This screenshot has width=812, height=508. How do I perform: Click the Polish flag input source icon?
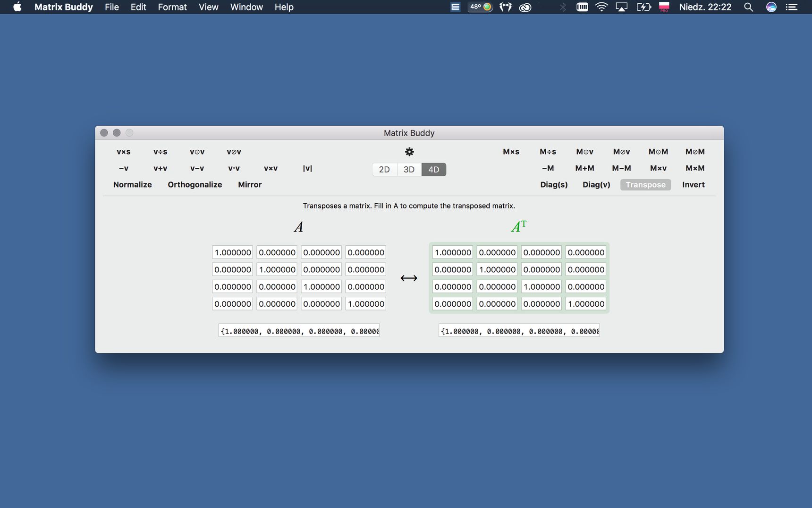click(x=664, y=7)
